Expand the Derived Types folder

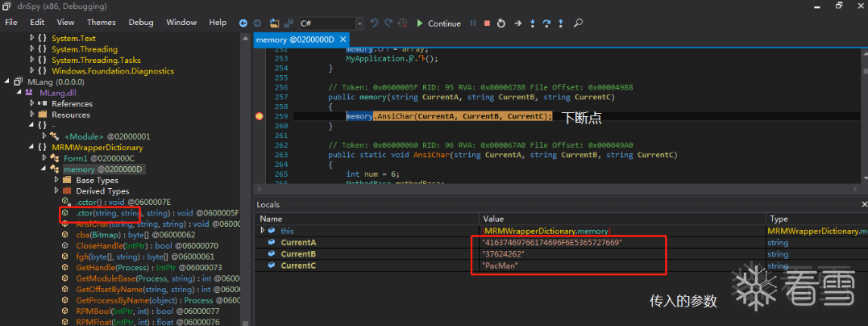(x=56, y=191)
